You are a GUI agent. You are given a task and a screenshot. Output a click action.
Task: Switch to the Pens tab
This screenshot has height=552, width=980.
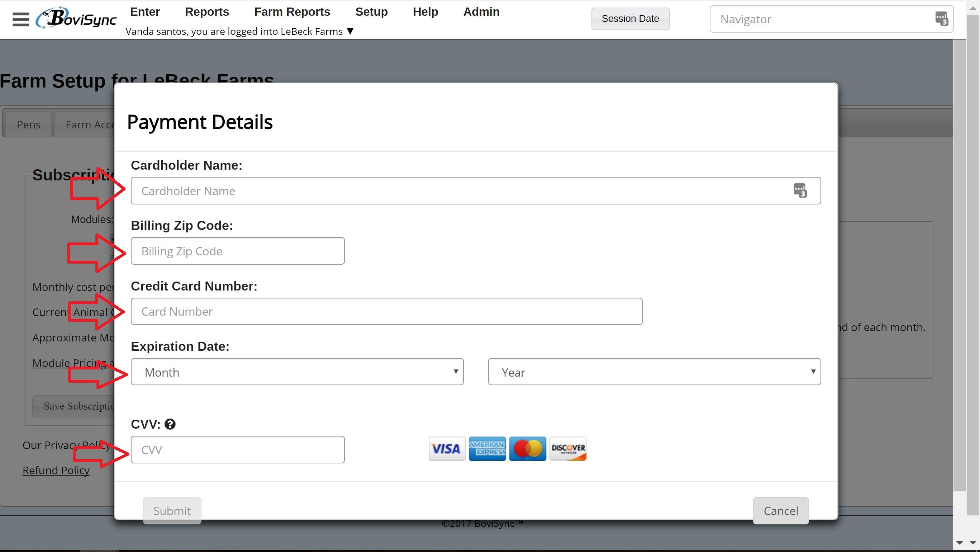tap(28, 124)
